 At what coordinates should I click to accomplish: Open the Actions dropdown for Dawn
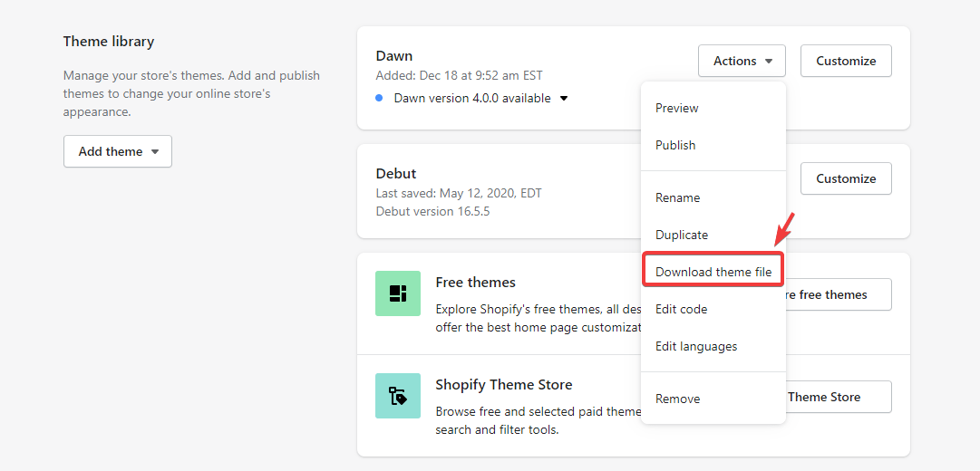[x=742, y=61]
